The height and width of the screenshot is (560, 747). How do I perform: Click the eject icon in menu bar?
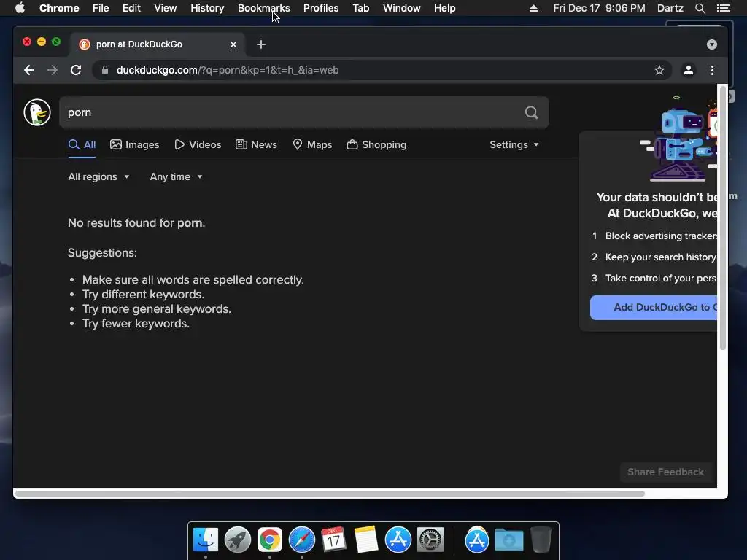coord(533,8)
